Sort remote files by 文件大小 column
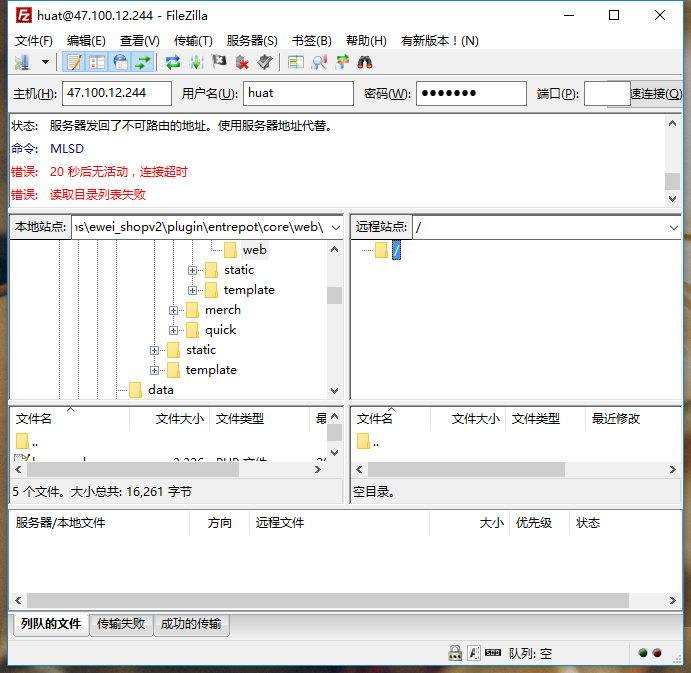 (468, 419)
